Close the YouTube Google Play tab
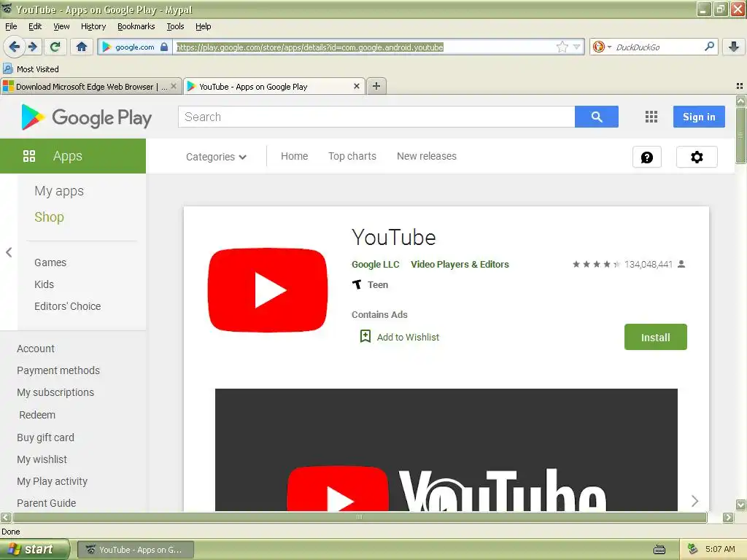This screenshot has height=560, width=747. pos(356,86)
